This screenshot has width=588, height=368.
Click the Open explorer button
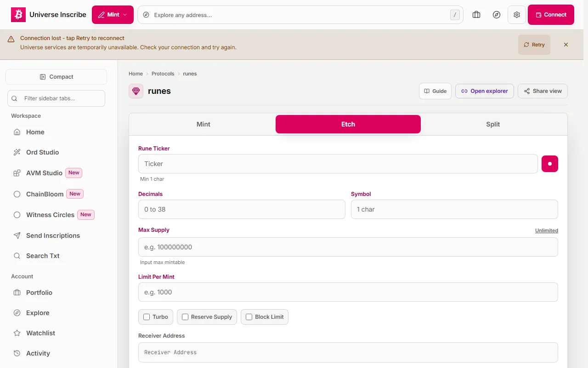coord(485,91)
